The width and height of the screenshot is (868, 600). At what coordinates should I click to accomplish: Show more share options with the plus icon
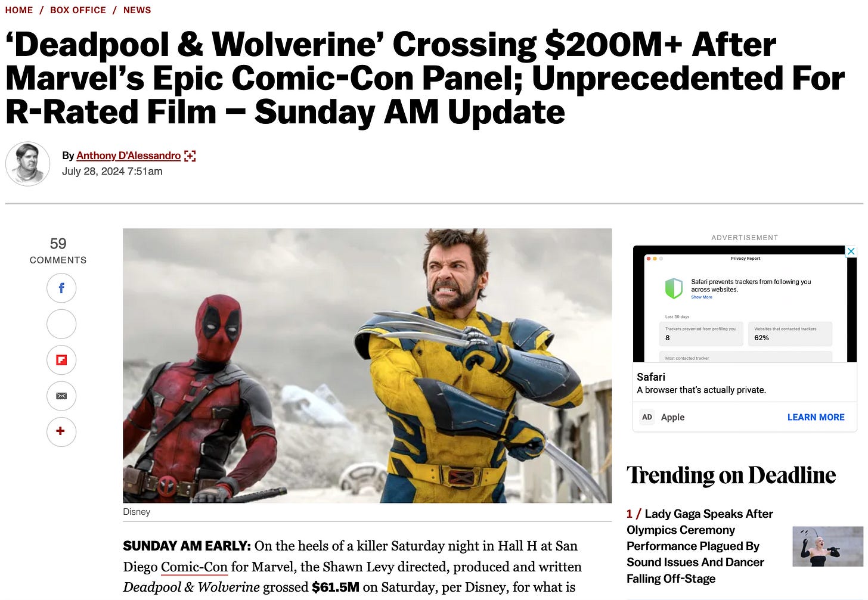tap(61, 431)
